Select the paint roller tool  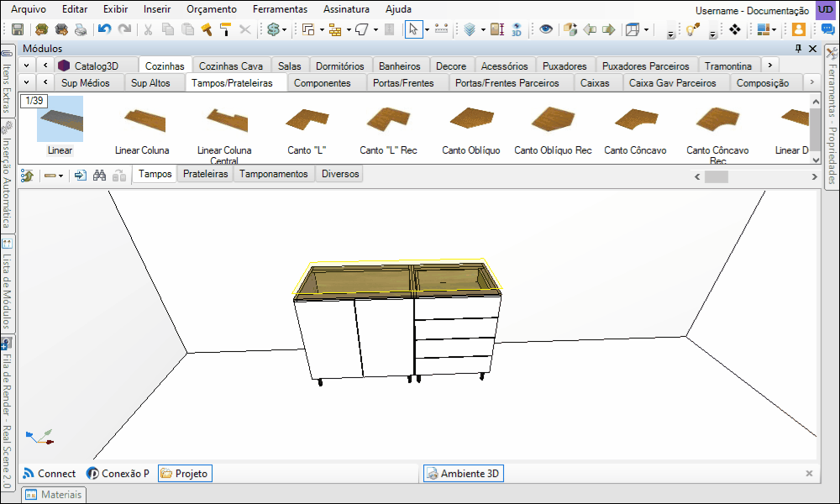click(x=225, y=29)
